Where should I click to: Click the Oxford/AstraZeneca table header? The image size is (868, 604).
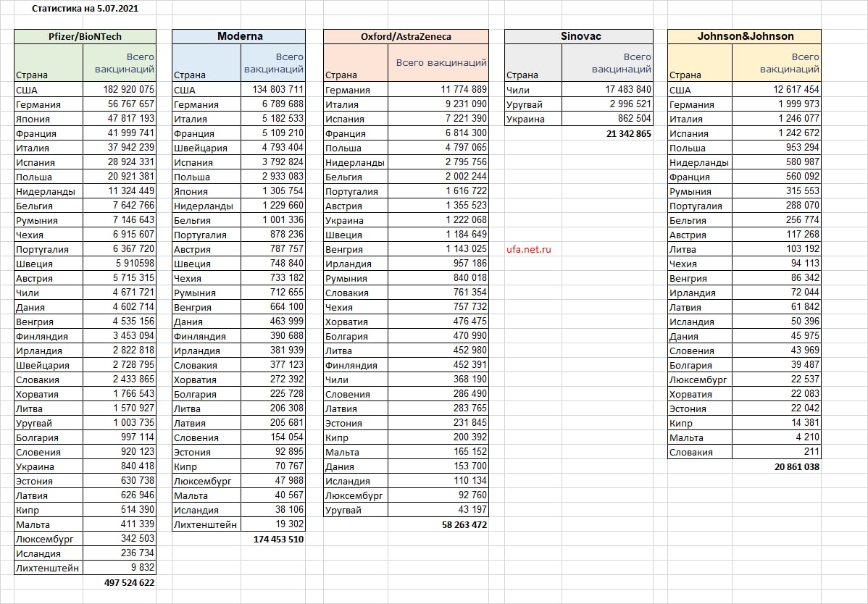click(406, 36)
